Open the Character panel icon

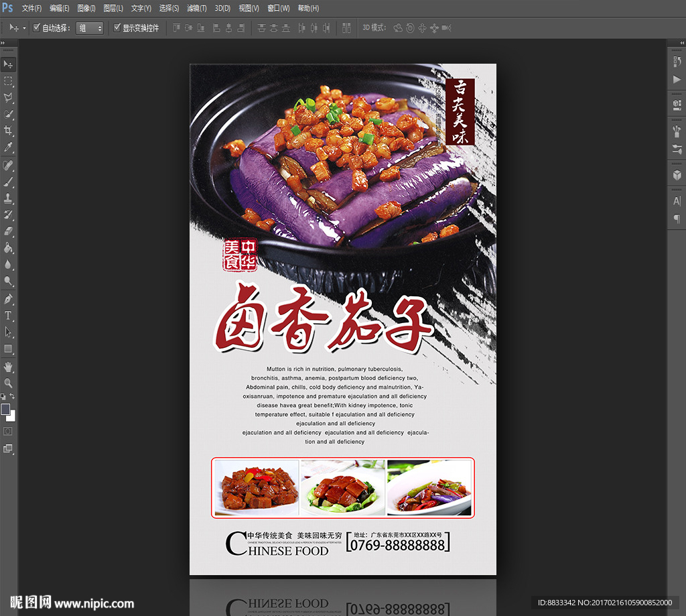coord(677,201)
